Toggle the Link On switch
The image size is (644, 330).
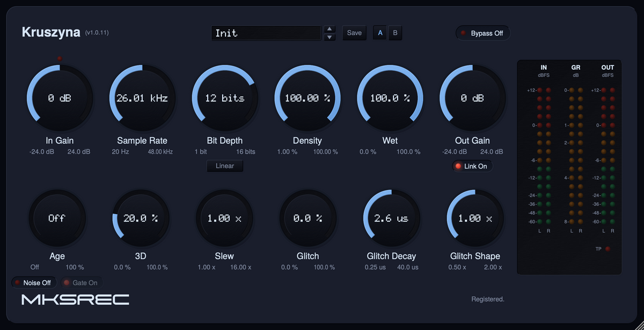click(472, 166)
